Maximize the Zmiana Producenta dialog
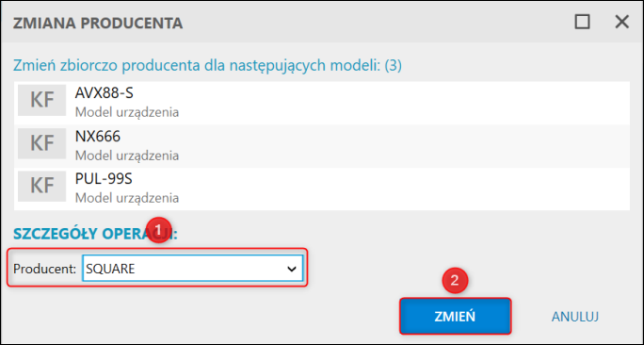 tap(582, 22)
